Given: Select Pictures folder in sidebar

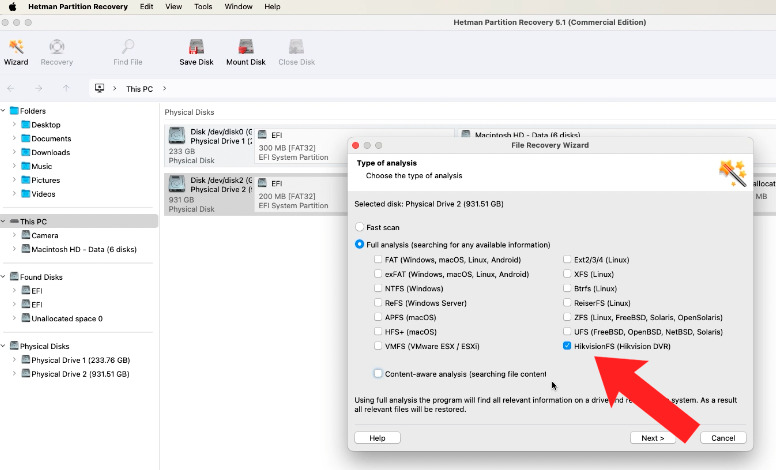Looking at the screenshot, I should 41,180.
